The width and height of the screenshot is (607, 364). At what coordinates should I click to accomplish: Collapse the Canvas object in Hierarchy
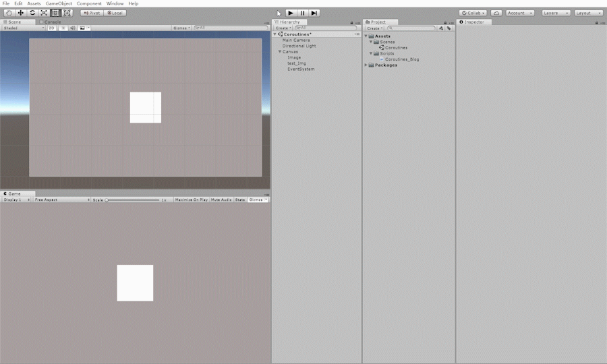(279, 51)
